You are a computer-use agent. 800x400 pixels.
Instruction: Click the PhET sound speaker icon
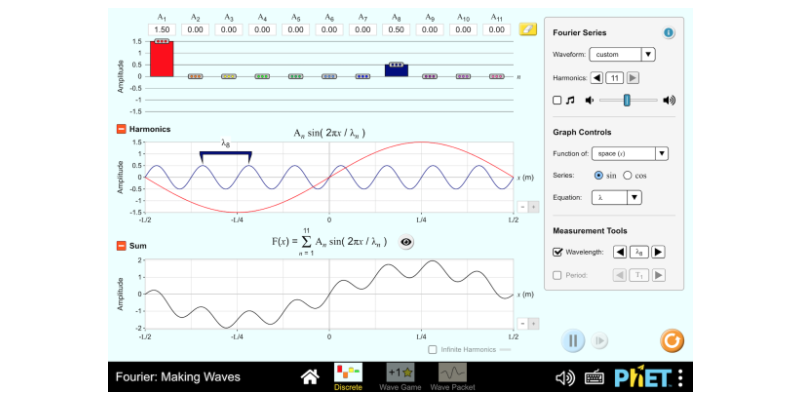pyautogui.click(x=566, y=378)
